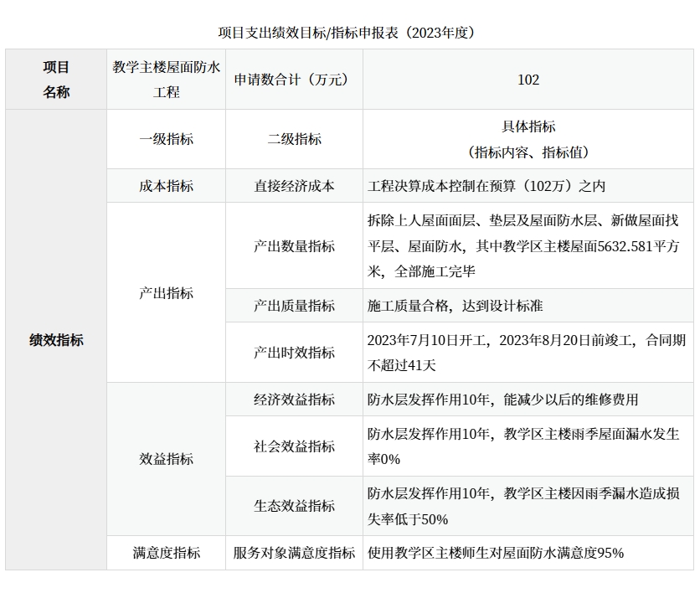
Task: Click the 教学主楼屋面防水工程 cell
Action: [166, 80]
